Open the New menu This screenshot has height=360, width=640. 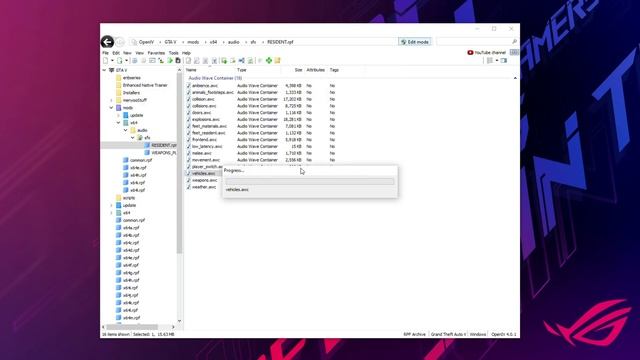127,53
